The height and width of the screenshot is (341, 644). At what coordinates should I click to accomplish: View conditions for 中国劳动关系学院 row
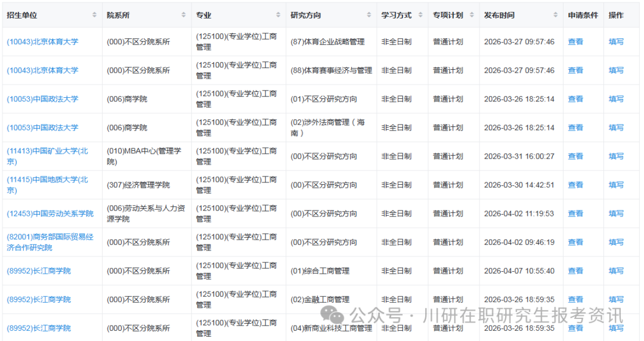[x=575, y=213]
